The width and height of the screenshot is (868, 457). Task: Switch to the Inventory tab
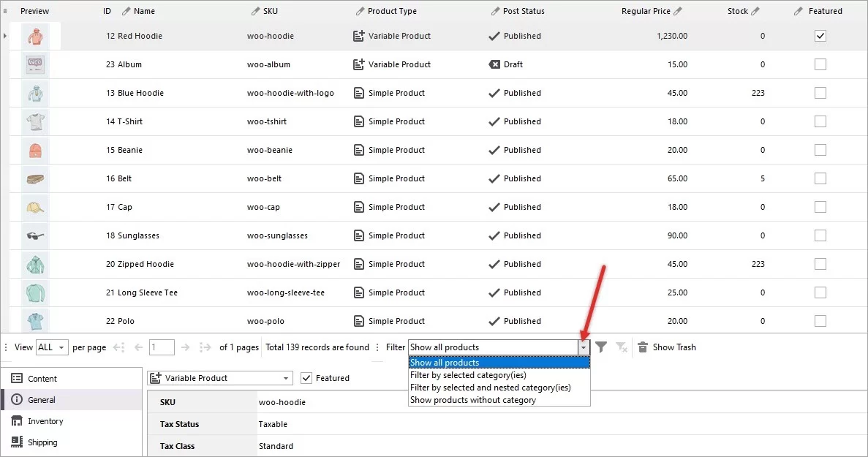44,420
